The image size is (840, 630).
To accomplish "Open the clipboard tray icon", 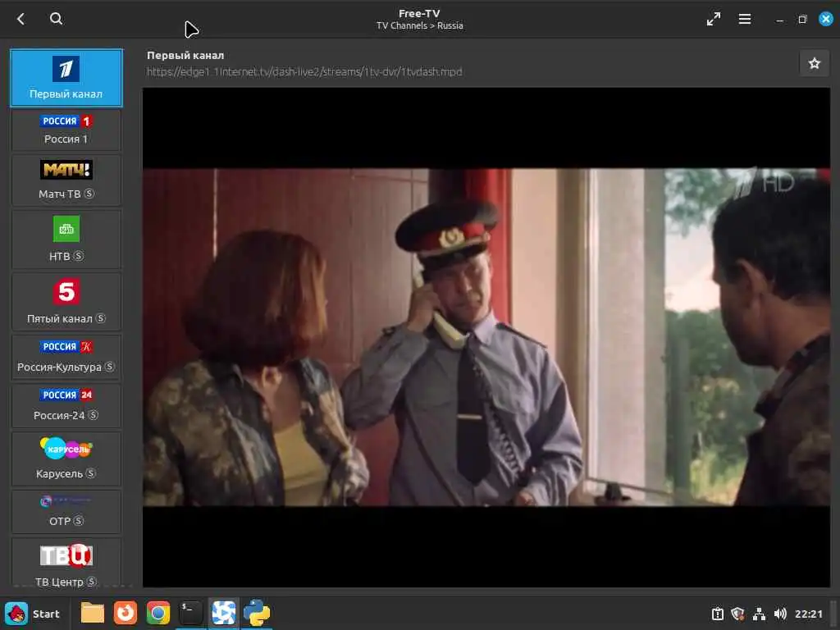I will [x=717, y=614].
